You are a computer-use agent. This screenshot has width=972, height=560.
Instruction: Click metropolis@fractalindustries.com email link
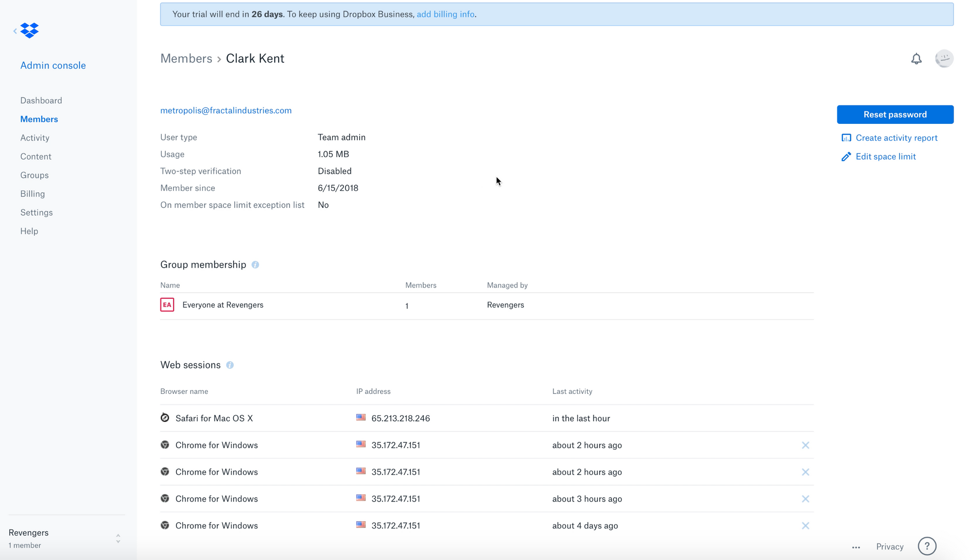pos(226,110)
